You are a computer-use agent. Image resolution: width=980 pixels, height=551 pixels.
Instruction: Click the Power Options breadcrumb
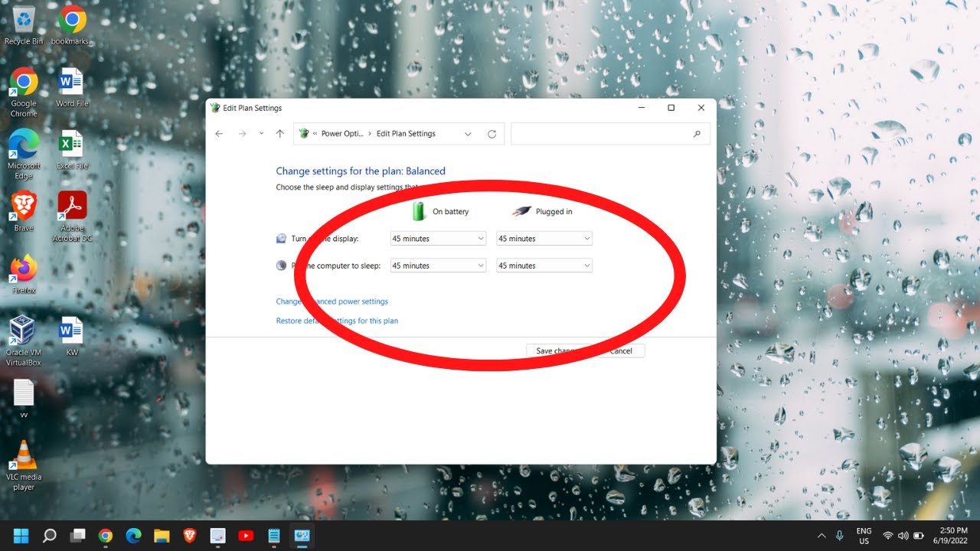342,134
